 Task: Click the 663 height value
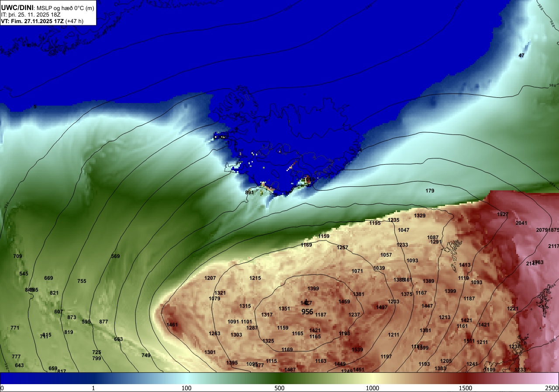[x=118, y=339]
